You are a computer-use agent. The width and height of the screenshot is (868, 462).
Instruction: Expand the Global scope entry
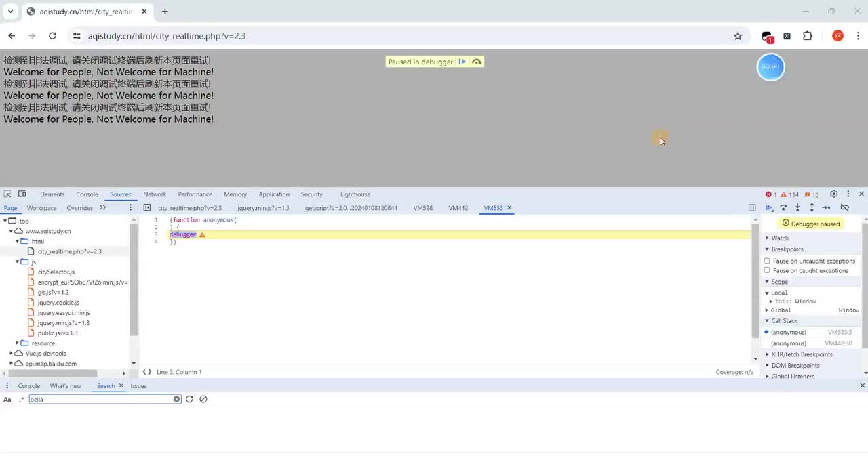tap(767, 310)
